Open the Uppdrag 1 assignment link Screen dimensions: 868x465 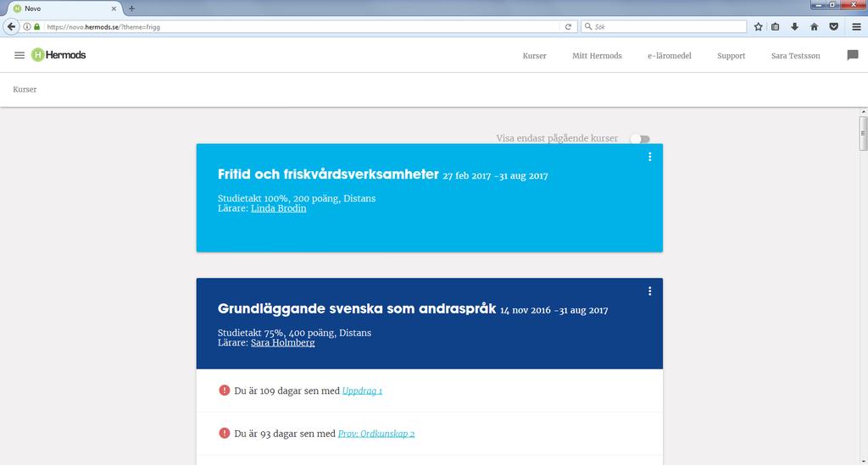click(362, 391)
